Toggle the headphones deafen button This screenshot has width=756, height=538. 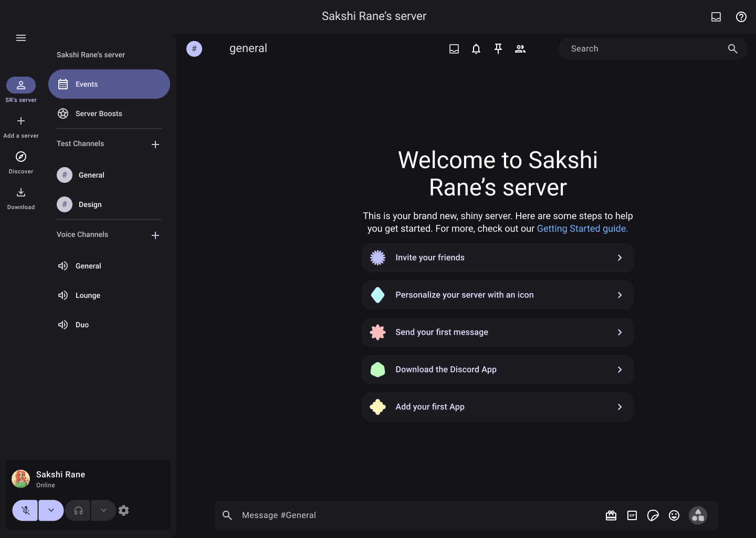click(78, 510)
